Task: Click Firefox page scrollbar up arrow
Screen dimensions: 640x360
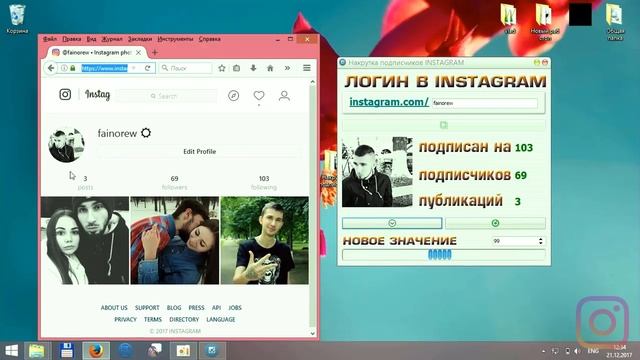Action: pyautogui.click(x=313, y=82)
